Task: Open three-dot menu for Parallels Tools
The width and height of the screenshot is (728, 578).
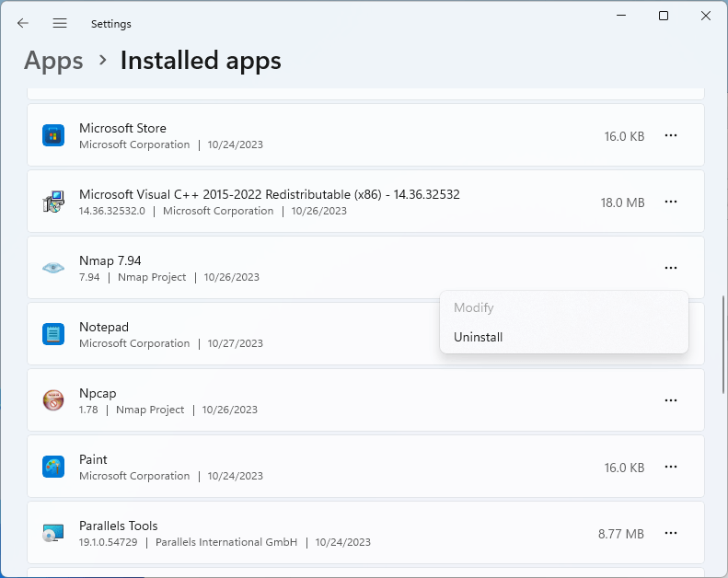Action: click(x=671, y=533)
